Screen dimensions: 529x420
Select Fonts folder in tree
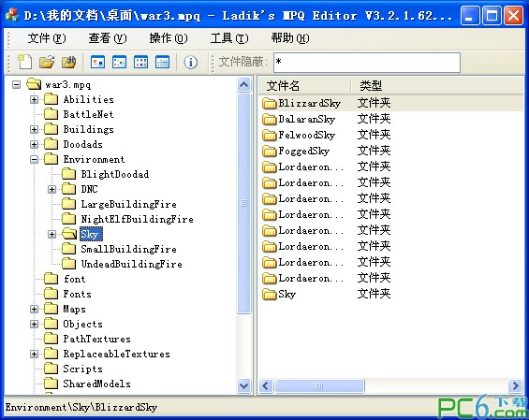click(x=78, y=294)
